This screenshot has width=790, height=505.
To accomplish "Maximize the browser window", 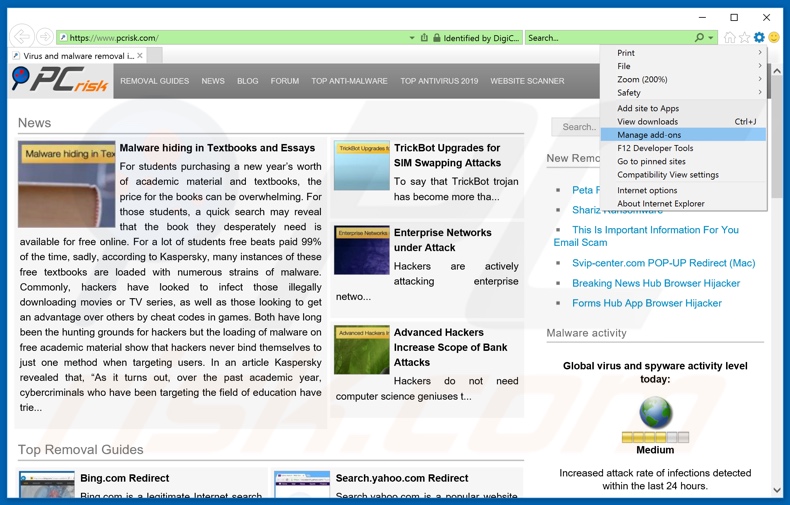I will tap(734, 17).
